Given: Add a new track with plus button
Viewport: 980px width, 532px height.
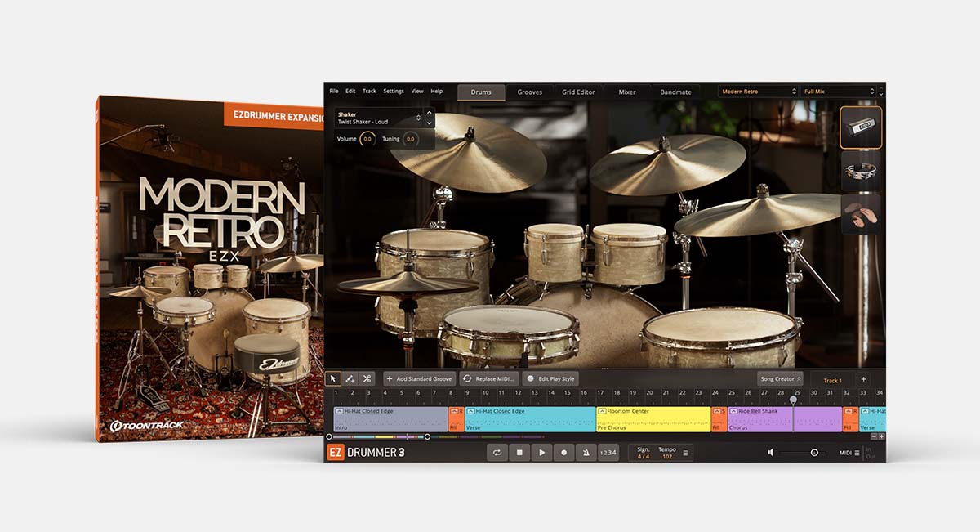Looking at the screenshot, I should 863,379.
